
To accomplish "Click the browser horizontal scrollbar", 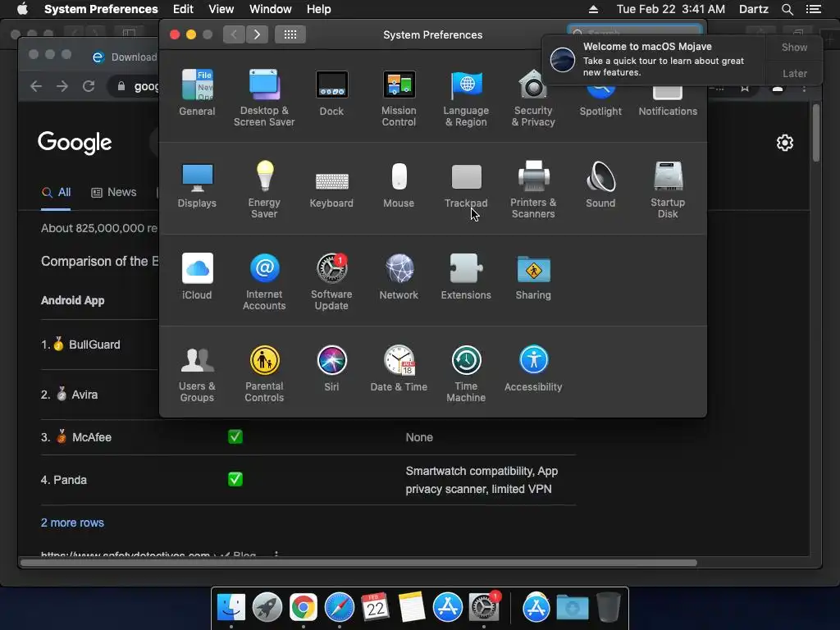I will click(359, 563).
